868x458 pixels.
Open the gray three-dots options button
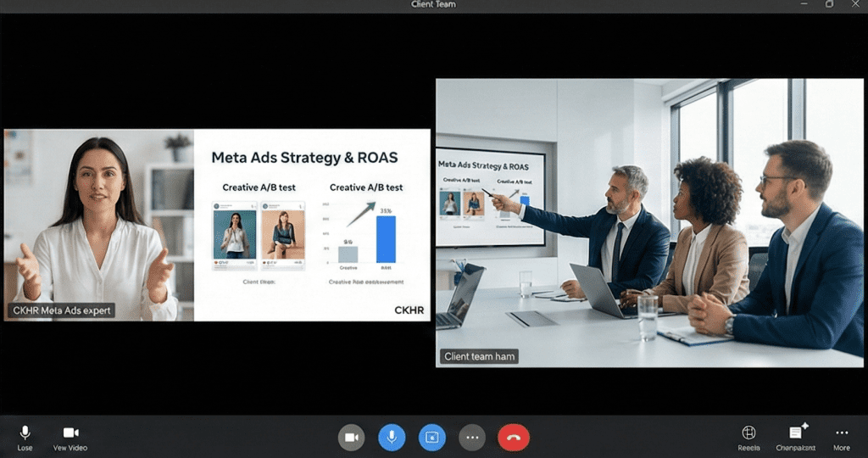tap(472, 438)
